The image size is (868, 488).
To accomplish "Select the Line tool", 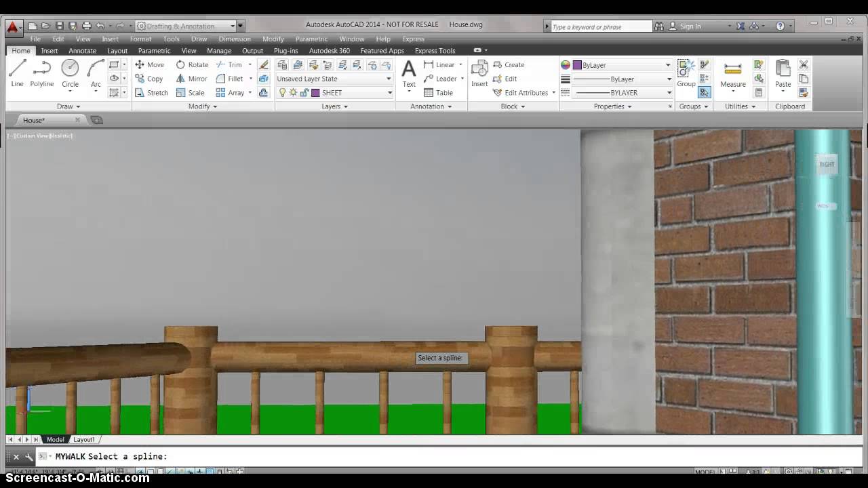I will [17, 73].
